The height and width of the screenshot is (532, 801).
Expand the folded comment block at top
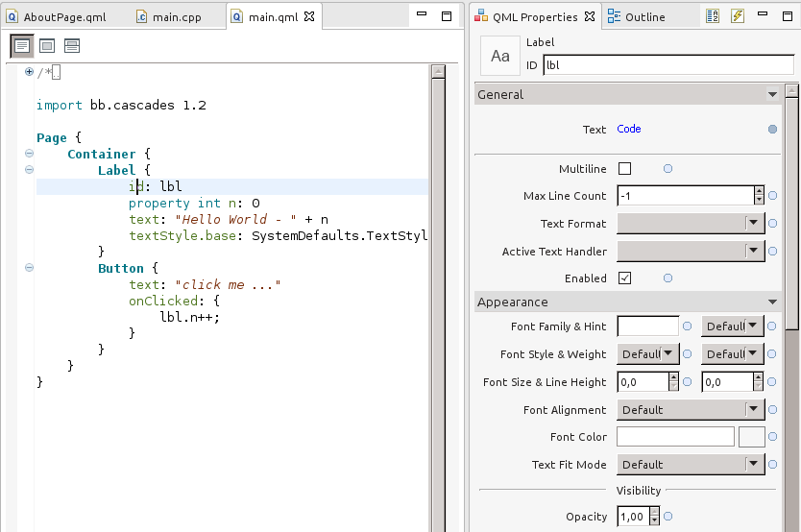click(x=29, y=72)
